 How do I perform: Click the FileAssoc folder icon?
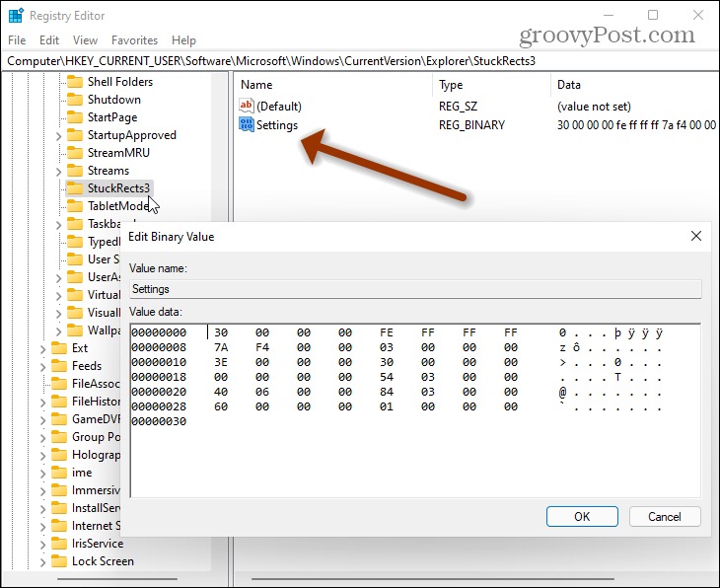(x=59, y=384)
